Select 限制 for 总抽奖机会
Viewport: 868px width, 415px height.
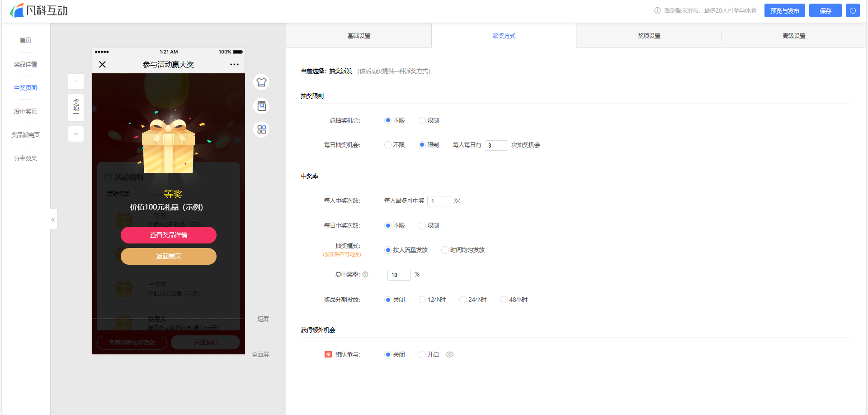pyautogui.click(x=422, y=120)
